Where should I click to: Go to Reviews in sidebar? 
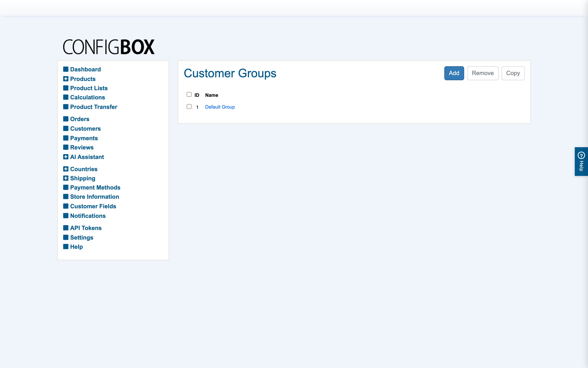82,147
